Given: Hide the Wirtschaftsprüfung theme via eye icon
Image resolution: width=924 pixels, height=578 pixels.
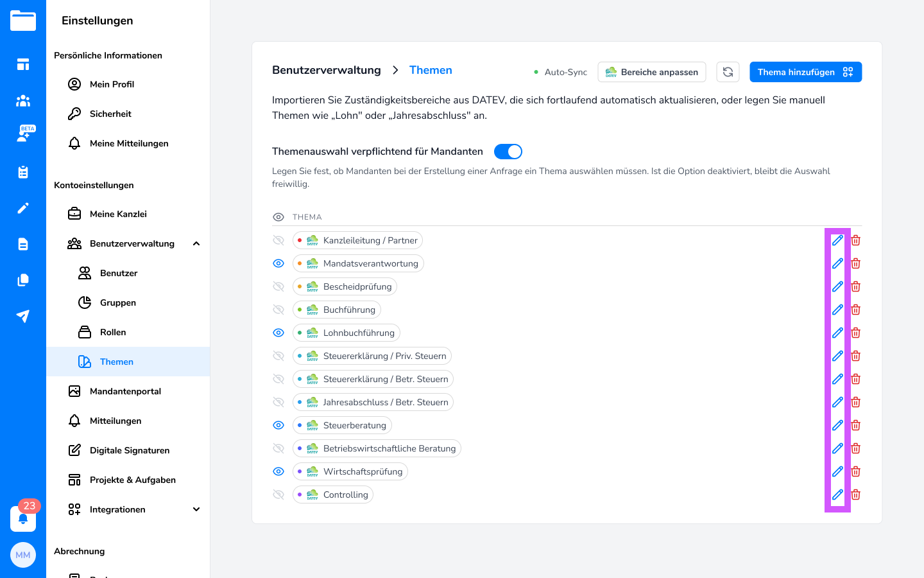Looking at the screenshot, I should coord(278,471).
